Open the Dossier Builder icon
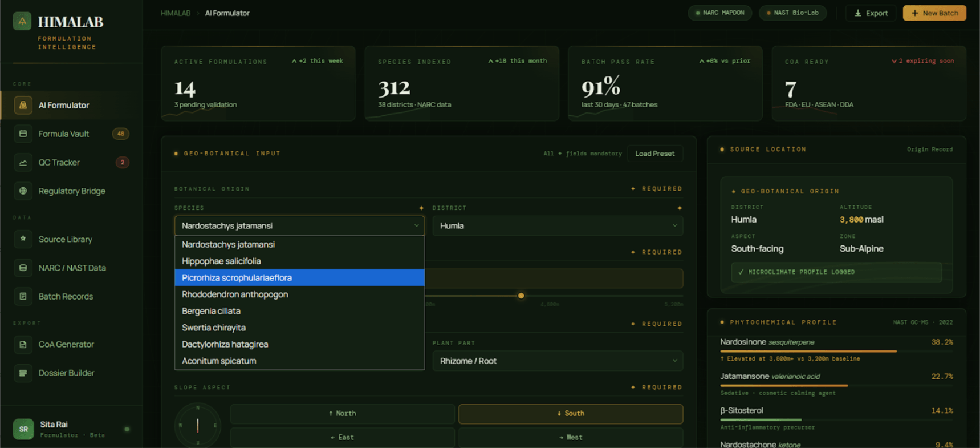The image size is (980, 448). coord(23,373)
